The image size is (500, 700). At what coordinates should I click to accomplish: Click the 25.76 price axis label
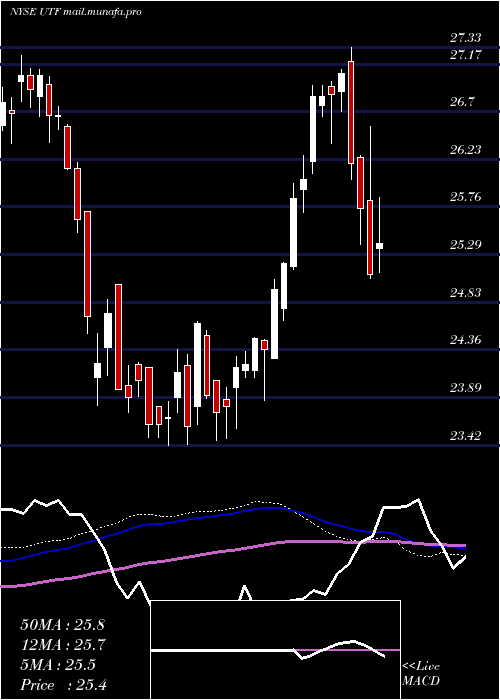tap(466, 197)
